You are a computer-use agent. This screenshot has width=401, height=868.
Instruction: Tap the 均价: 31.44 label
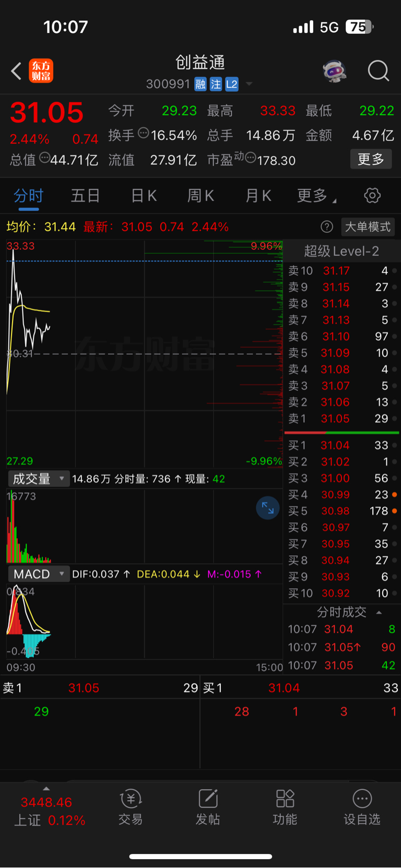(x=41, y=227)
